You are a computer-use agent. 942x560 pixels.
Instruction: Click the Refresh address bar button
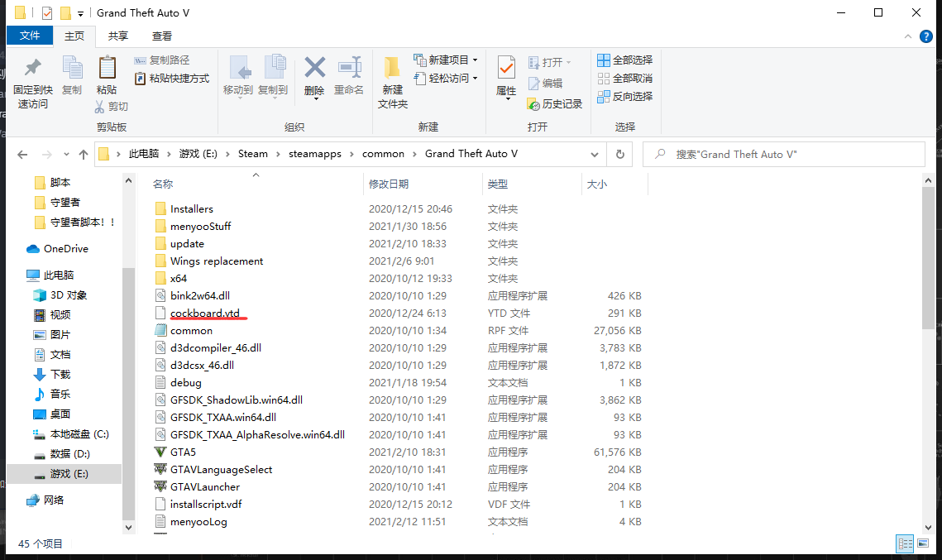click(x=620, y=155)
